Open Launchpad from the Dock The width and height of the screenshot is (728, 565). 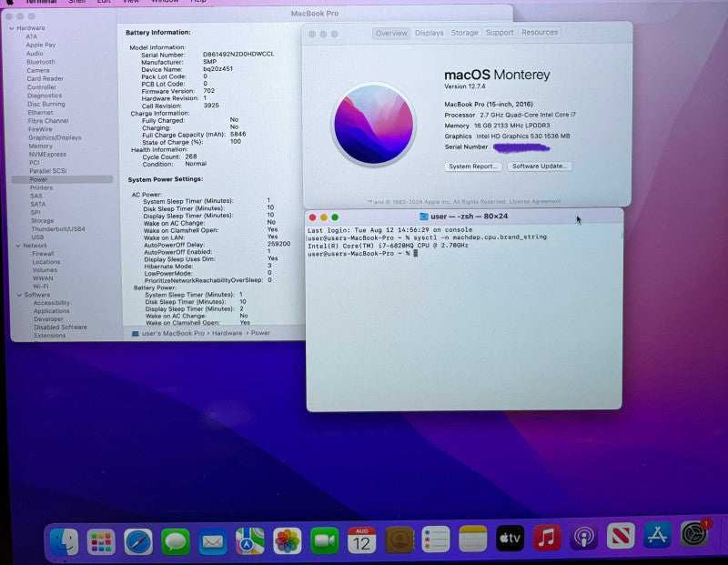[101, 541]
